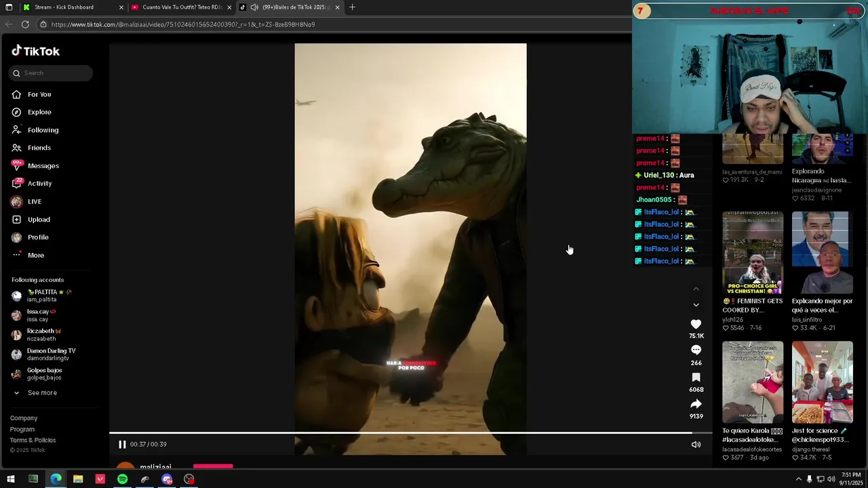Screen dimensions: 868x488
Task: Open the browser tab actions menu
Action: pos(8,7)
